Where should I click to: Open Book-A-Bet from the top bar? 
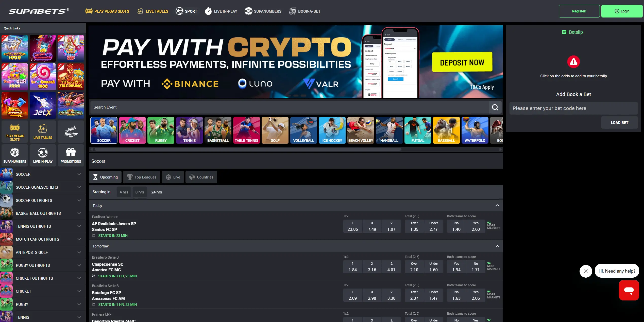[304, 11]
